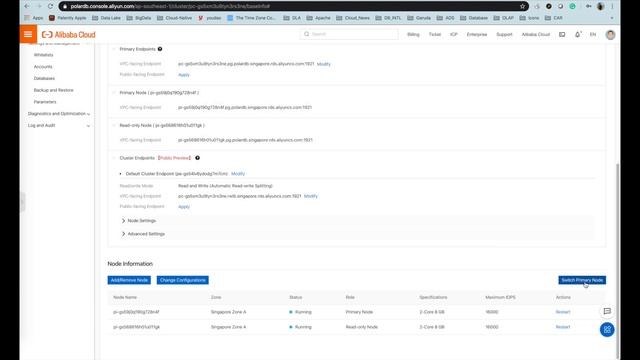Viewport: 640px width, 360px height.
Task: Click the browser back arrow
Action: click(27, 6)
